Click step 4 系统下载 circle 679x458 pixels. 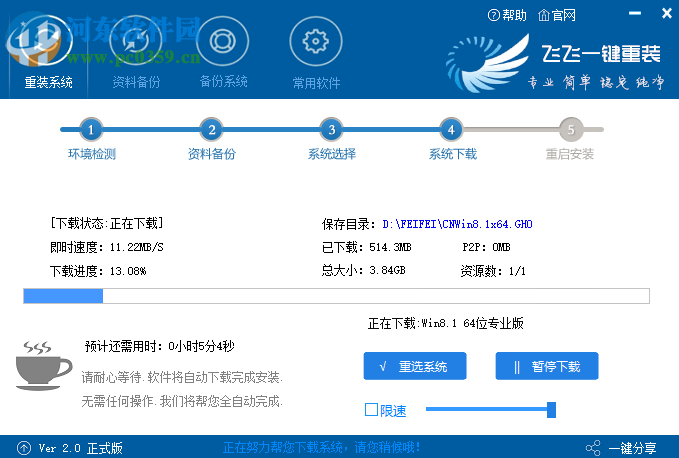coord(451,129)
